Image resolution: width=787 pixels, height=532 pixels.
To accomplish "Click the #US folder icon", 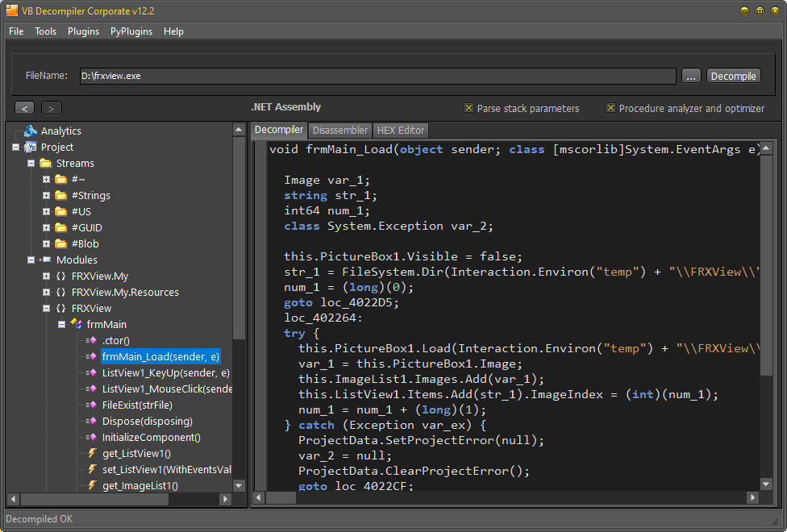I will pyautogui.click(x=61, y=211).
